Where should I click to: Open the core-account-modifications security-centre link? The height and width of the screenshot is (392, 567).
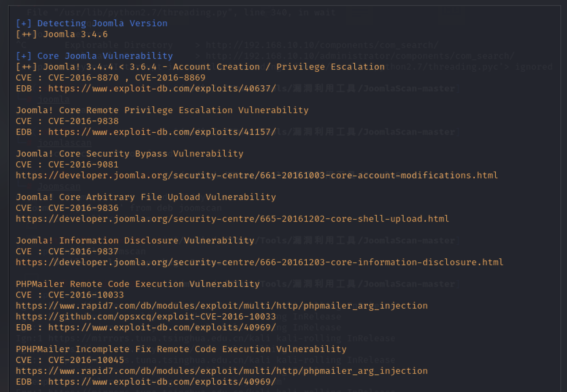(x=257, y=175)
